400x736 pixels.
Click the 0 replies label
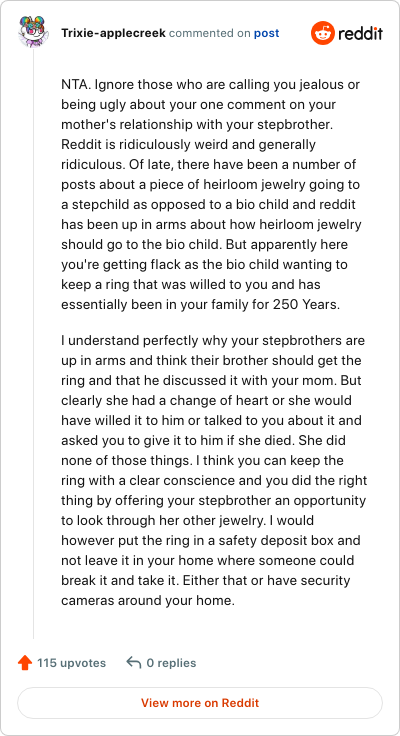(171, 663)
